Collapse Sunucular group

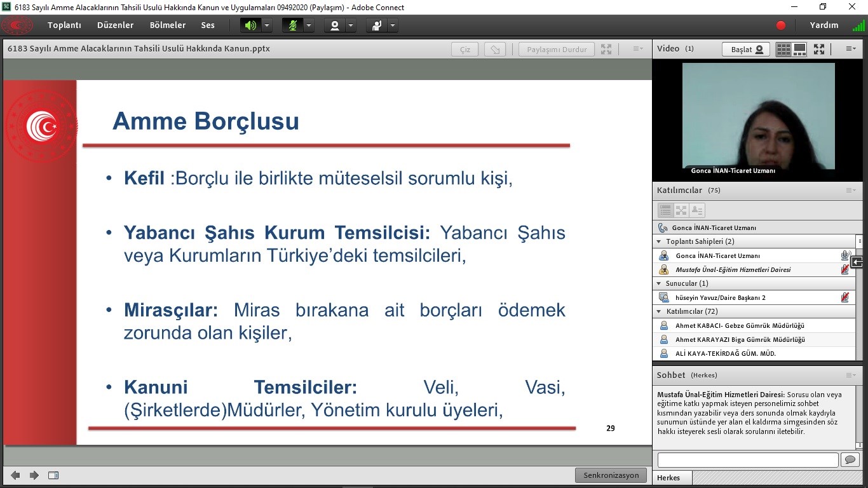659,283
